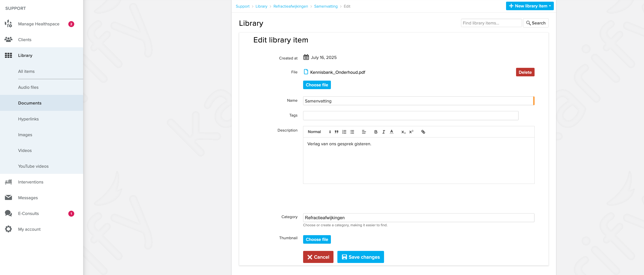Delete the attached file
Viewport: 644px width, 275px height.
click(x=525, y=72)
